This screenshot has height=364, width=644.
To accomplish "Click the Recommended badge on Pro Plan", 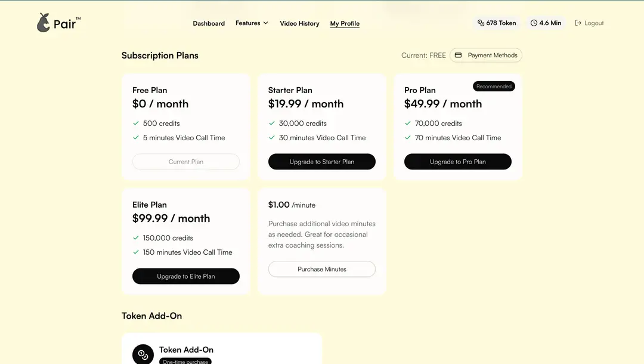I will (x=494, y=87).
